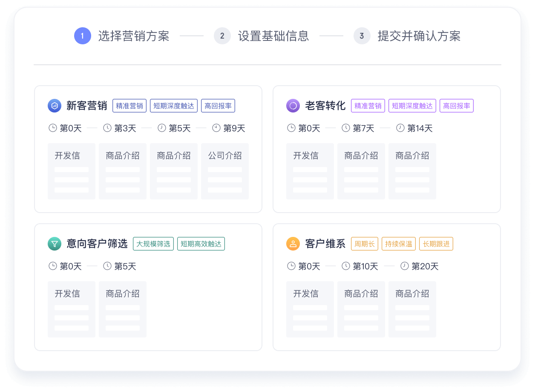Open the 开发信 template card in 新客营销
Viewport: 535px width, 392px height.
(71, 171)
